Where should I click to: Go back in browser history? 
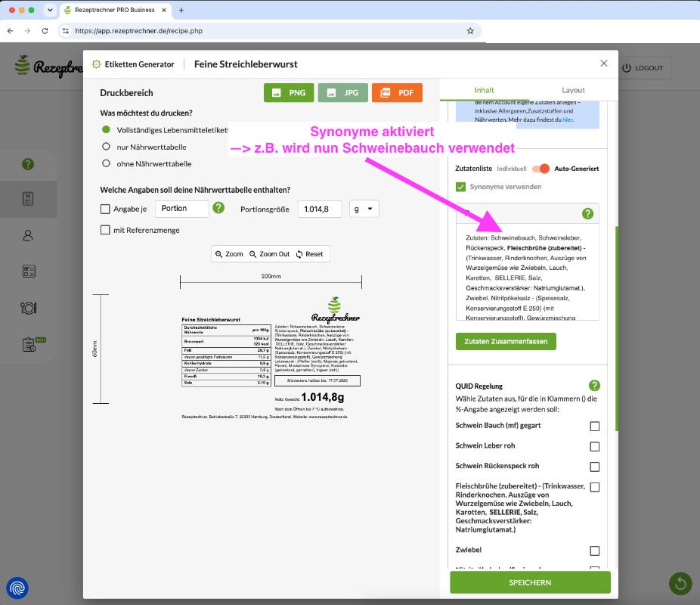tap(11, 31)
